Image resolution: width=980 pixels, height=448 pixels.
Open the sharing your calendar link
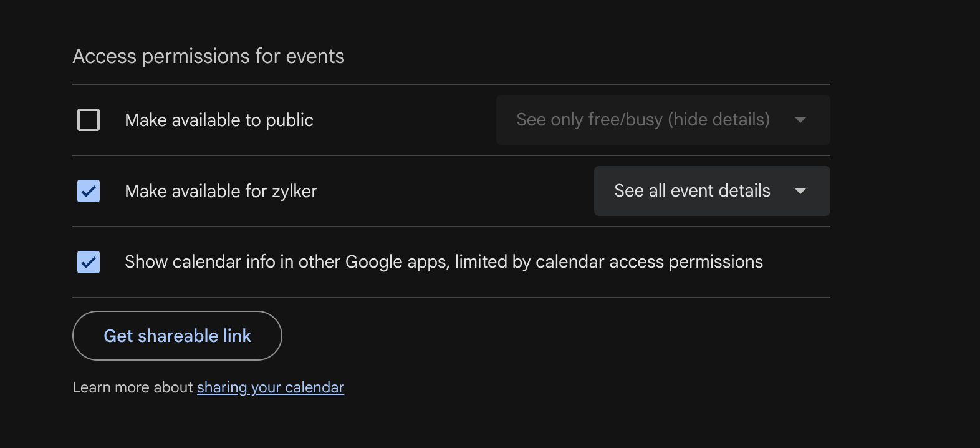click(270, 387)
